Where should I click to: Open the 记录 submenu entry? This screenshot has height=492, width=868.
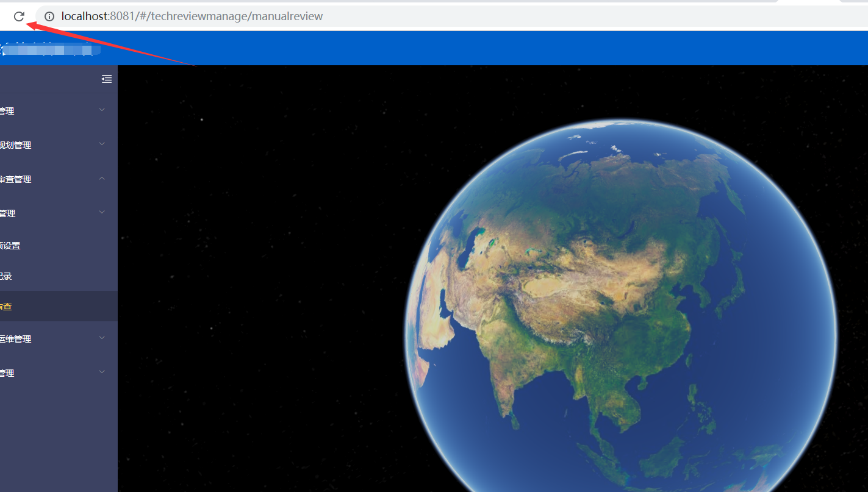click(59, 276)
